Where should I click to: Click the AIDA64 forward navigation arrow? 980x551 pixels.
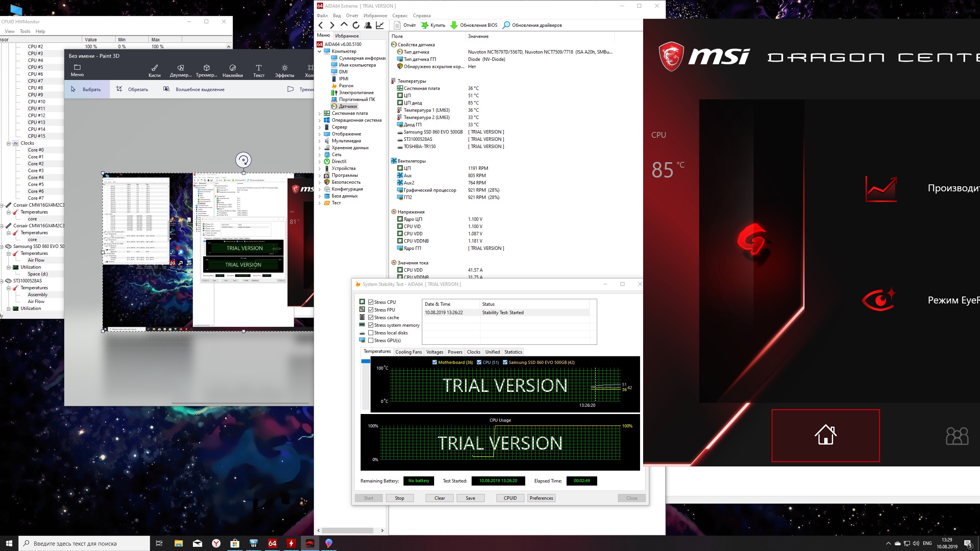[x=332, y=25]
